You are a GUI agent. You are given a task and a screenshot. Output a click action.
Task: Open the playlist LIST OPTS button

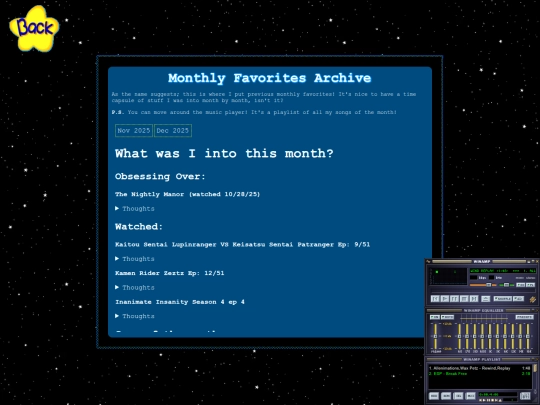pyautogui.click(x=526, y=396)
